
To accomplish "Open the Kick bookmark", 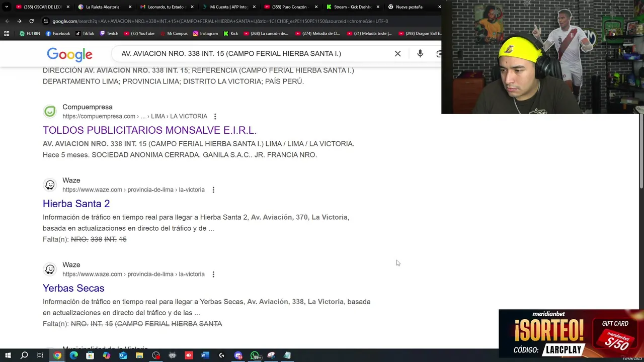I will coord(231,34).
